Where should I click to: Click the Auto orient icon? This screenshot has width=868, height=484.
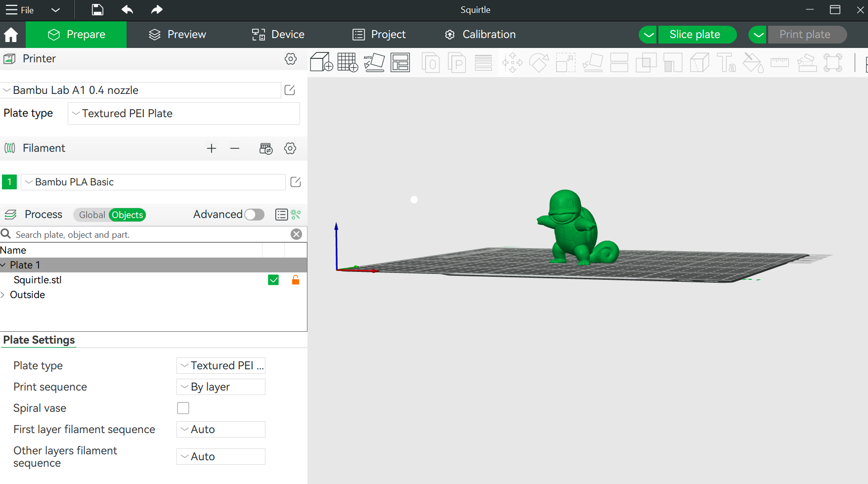coord(374,62)
